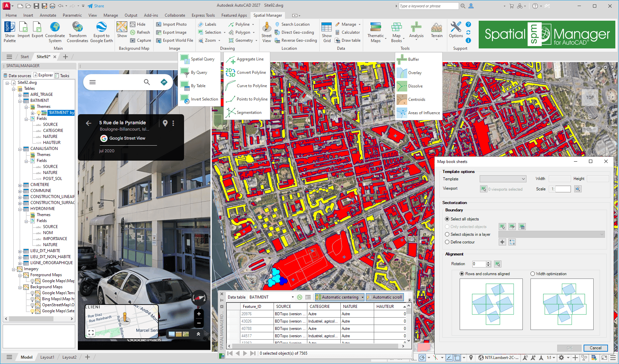
Task: Enable the Width optimization option
Action: tap(532, 274)
